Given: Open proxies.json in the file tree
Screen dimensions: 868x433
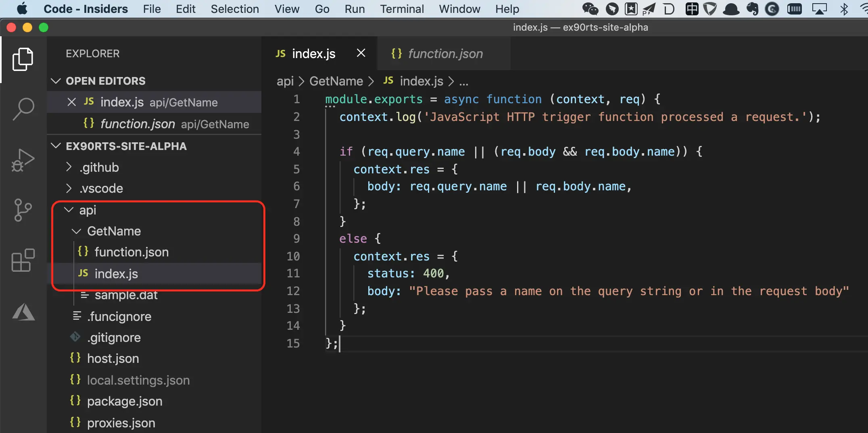Looking at the screenshot, I should (154, 423).
